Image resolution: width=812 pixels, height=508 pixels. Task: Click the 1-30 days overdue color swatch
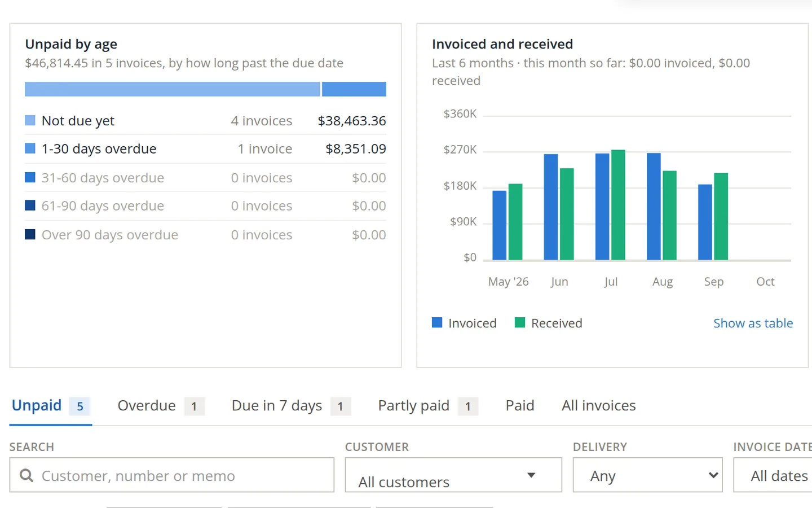30,148
